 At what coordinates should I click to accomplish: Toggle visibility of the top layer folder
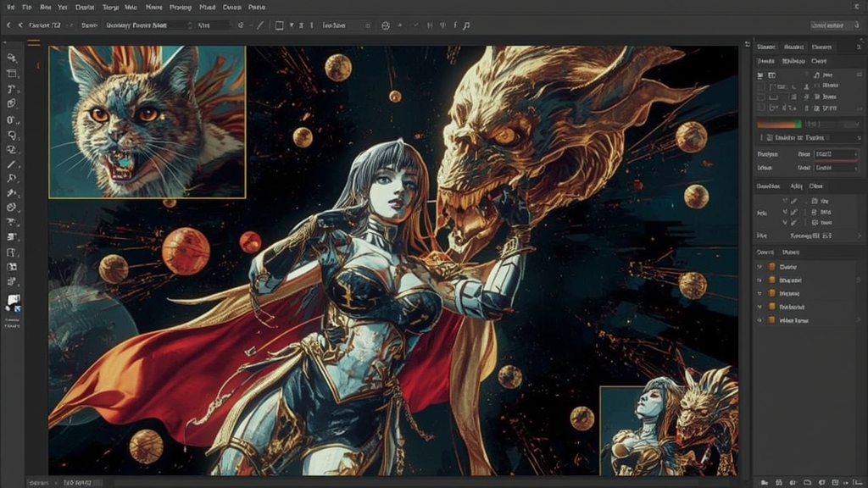(759, 267)
